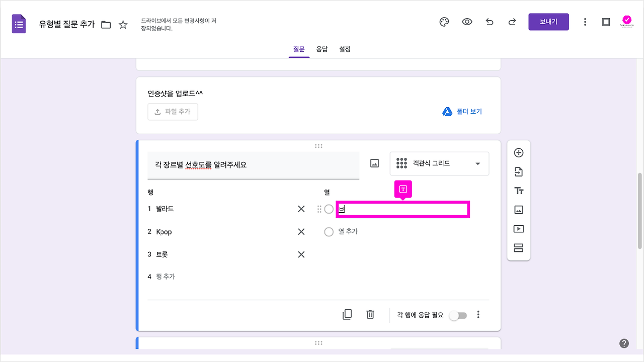Click the 보내기 send button

tap(548, 22)
